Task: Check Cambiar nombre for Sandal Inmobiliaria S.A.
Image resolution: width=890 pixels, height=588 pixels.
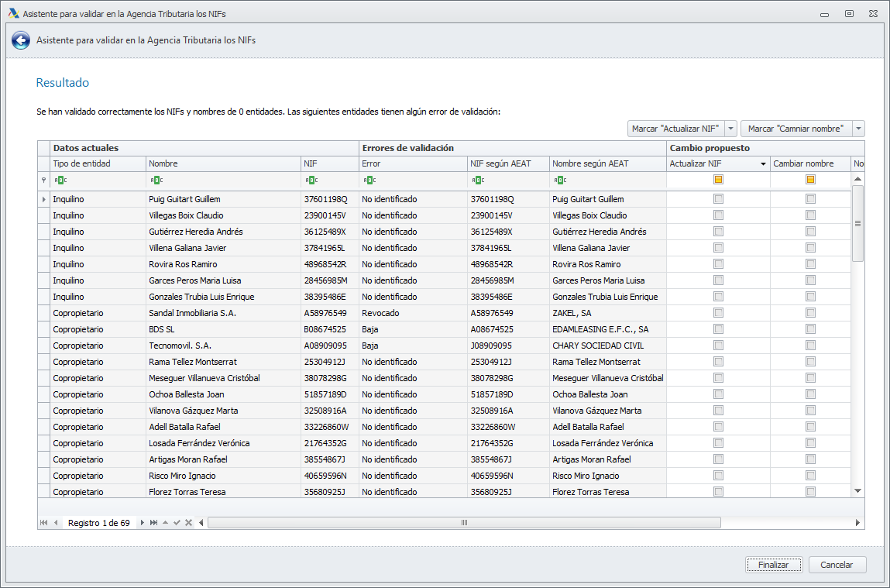Action: (x=810, y=313)
